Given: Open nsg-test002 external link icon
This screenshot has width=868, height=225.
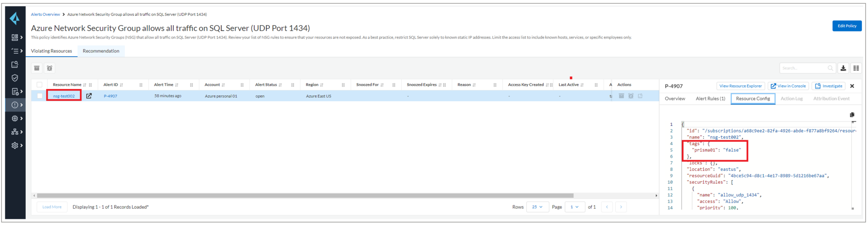Looking at the screenshot, I should (x=89, y=96).
